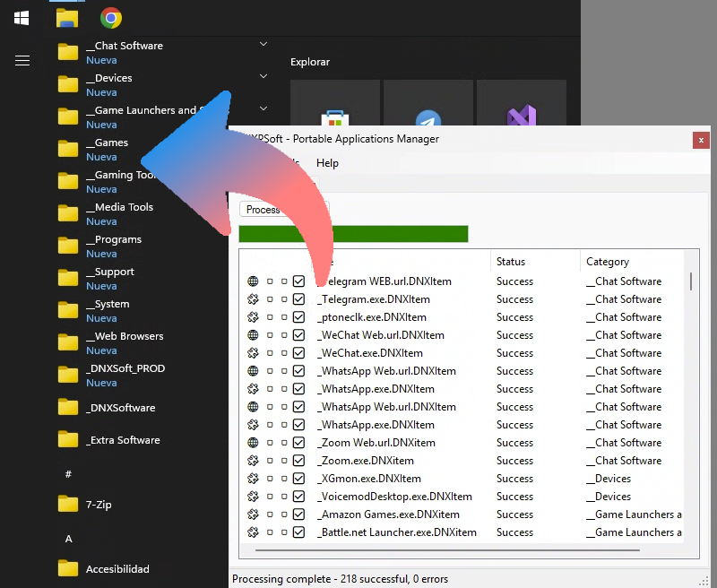Expand the _Chat Software folder chevron
The image size is (717, 588).
(263, 44)
